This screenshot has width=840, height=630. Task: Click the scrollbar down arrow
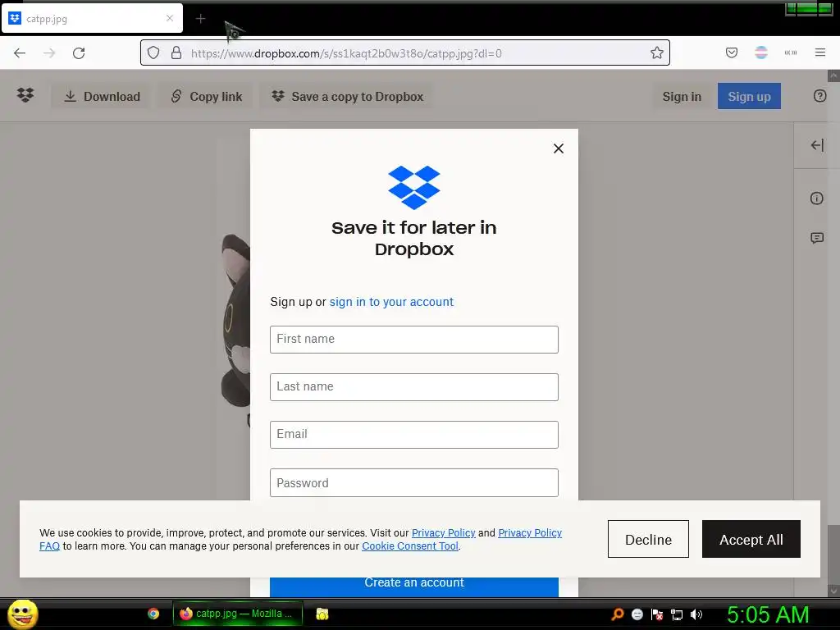(x=833, y=591)
